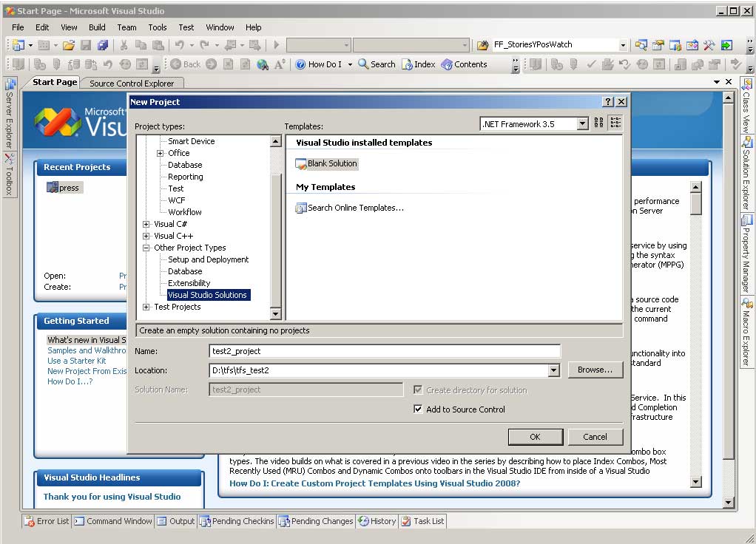Viewport: 756px width, 544px height.
Task: Open the Tools menu
Action: pos(157,27)
